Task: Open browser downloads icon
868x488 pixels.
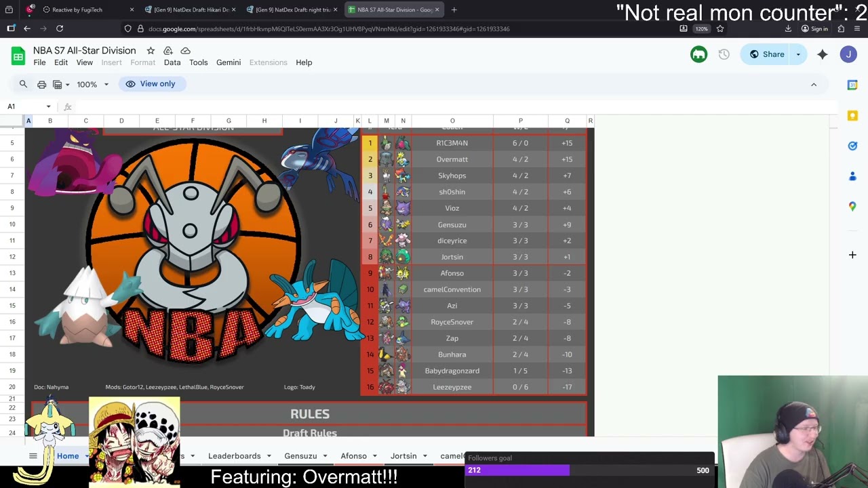Action: 788,28
